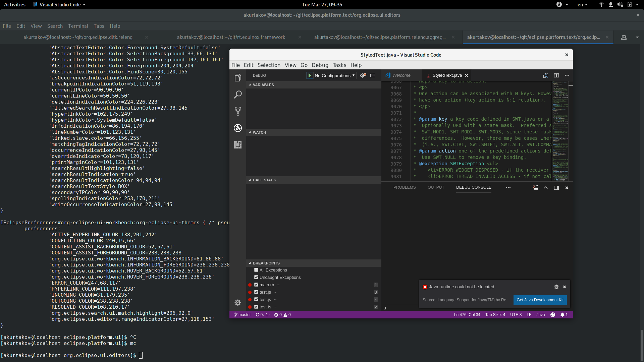
Task: Switch to the rt.equinox.framework terminal tab
Action: click(x=231, y=38)
